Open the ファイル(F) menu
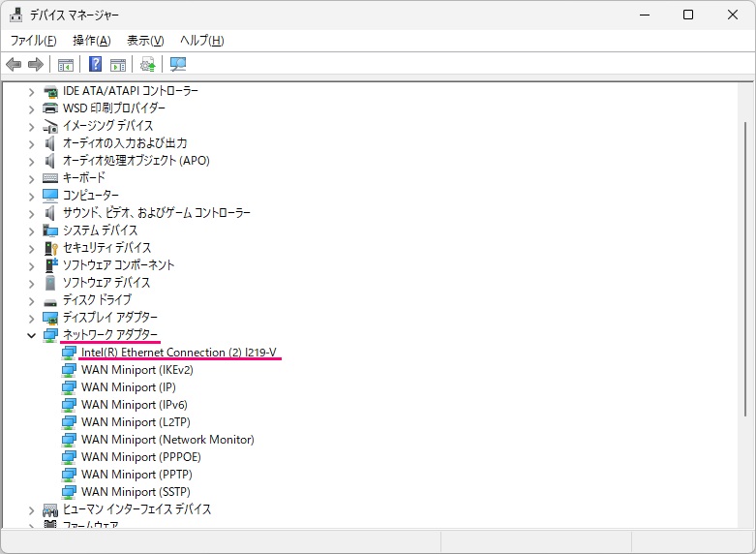The image size is (756, 554). [34, 41]
